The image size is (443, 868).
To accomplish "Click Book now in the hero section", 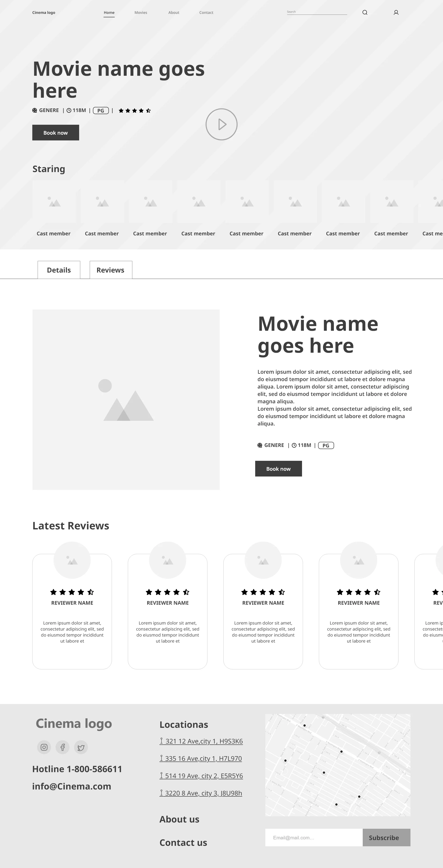I will [x=56, y=133].
